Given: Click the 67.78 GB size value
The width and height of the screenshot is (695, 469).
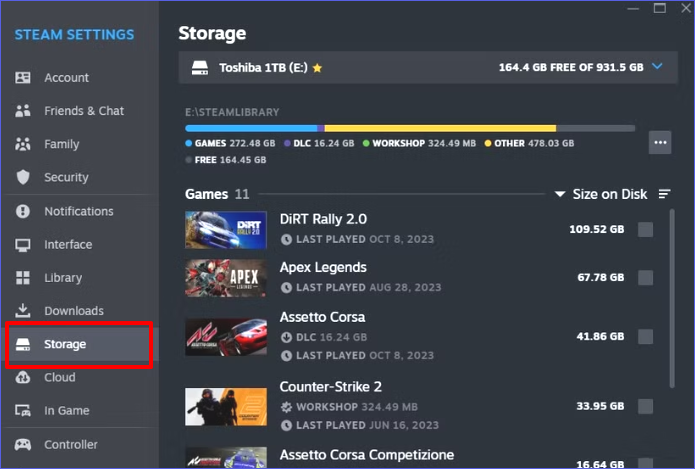Looking at the screenshot, I should (601, 277).
